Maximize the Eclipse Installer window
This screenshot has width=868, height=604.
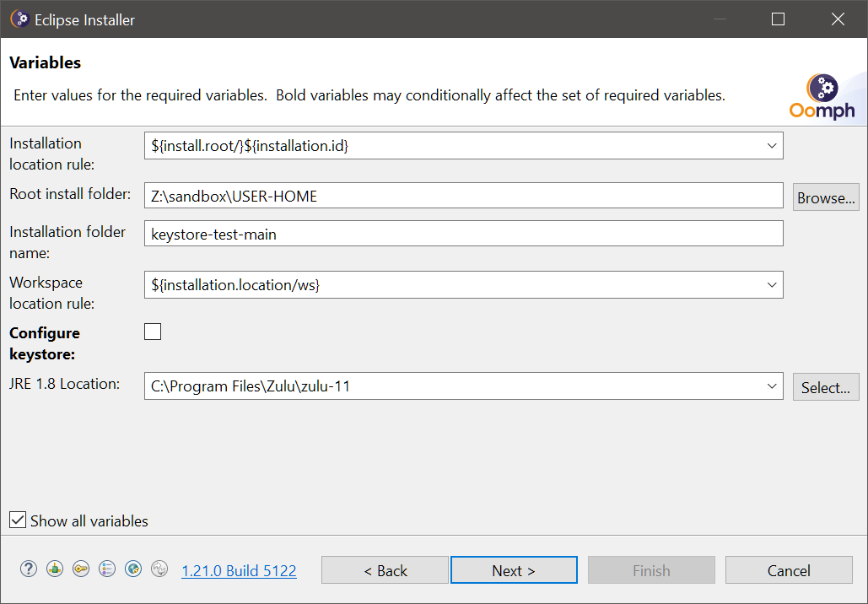(x=778, y=19)
